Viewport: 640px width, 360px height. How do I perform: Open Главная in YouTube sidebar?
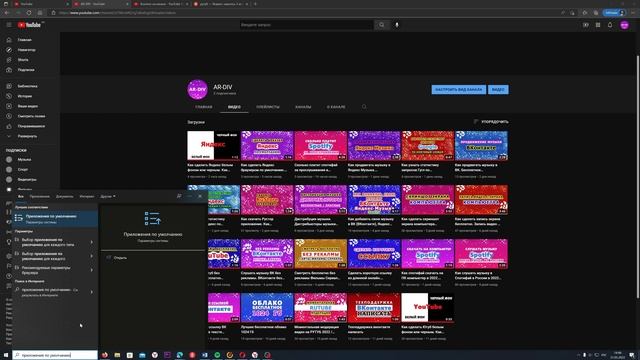[x=24, y=40]
